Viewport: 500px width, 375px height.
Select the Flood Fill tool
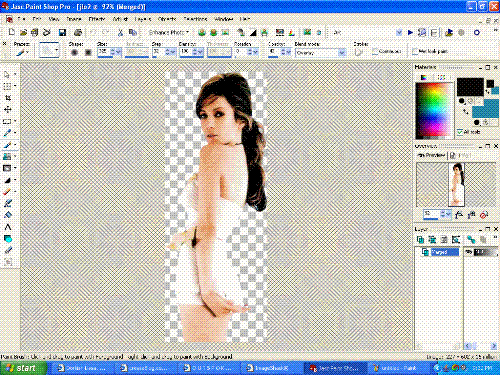8,215
